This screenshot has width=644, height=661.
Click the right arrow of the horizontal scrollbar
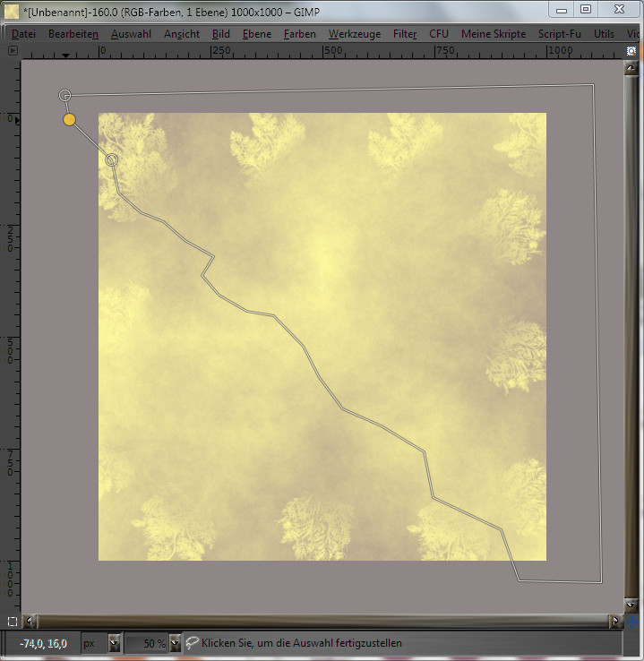coord(614,620)
